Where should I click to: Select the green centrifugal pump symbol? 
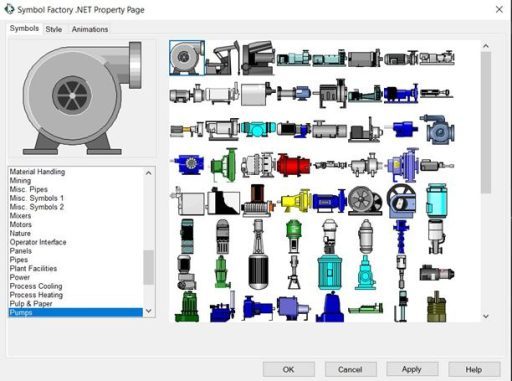(224, 165)
